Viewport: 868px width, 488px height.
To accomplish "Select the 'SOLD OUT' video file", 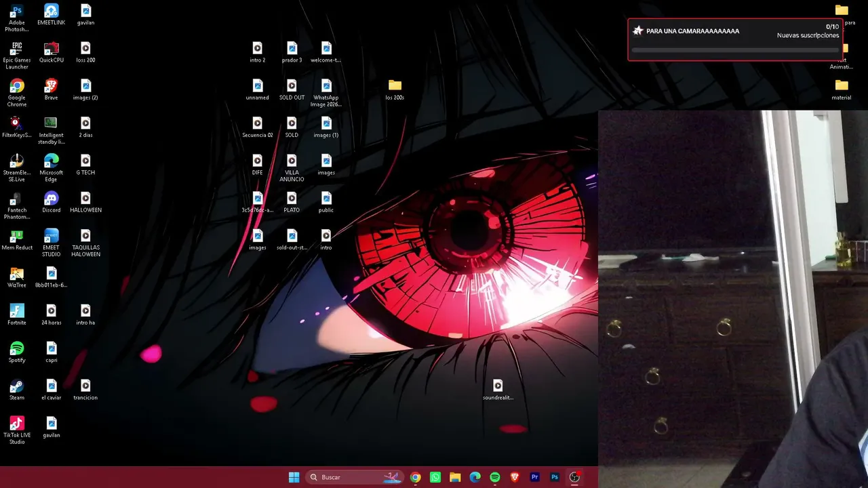I will point(292,89).
